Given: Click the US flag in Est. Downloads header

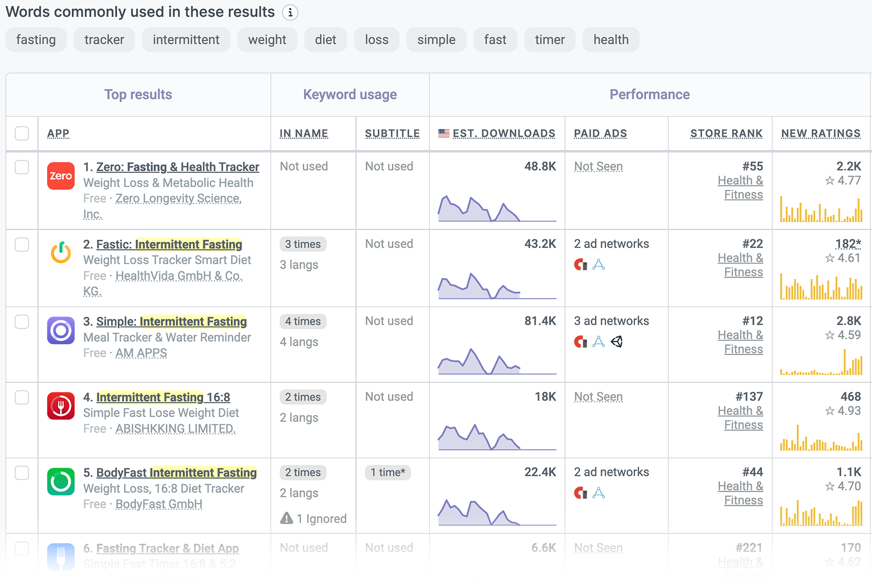Looking at the screenshot, I should coord(443,133).
